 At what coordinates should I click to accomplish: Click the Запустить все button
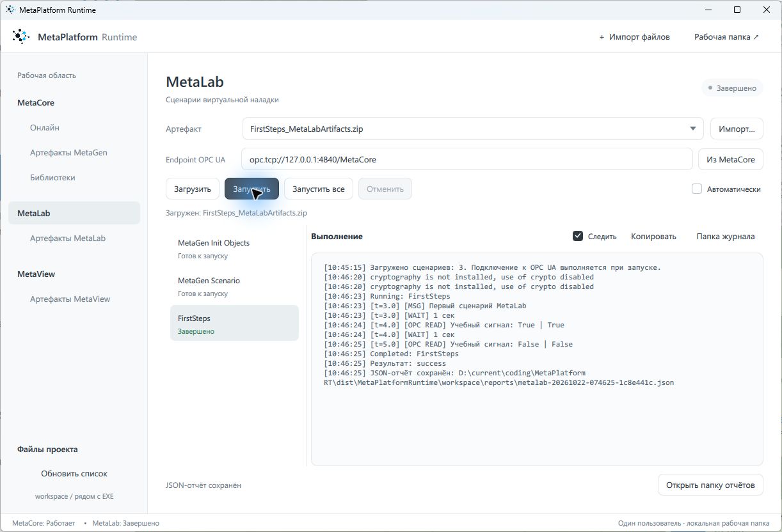pos(319,189)
